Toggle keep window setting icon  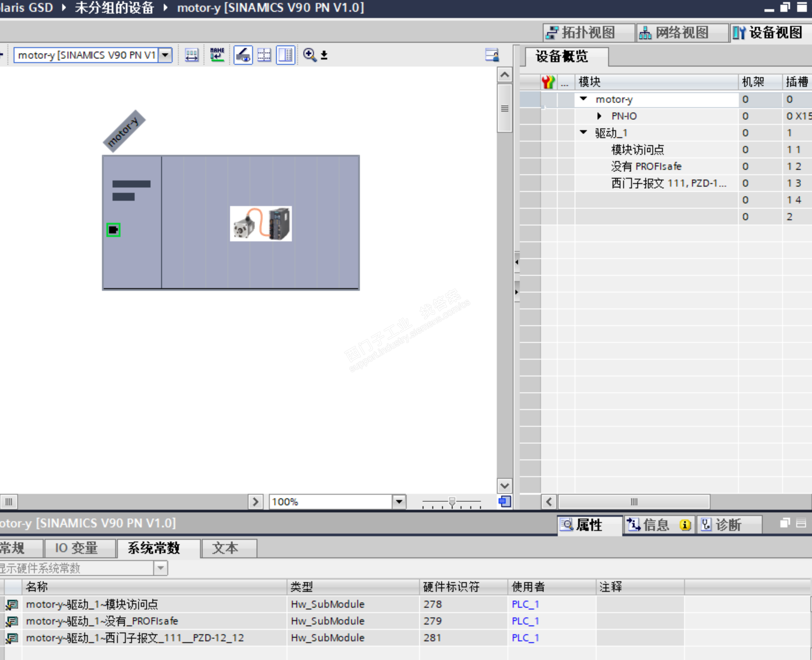(285, 55)
